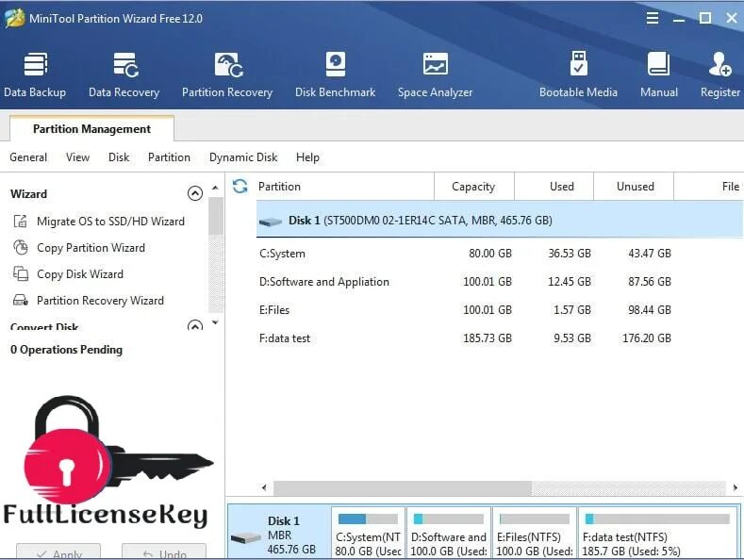Open the General menu
Screen dimensions: 744x560
28,157
